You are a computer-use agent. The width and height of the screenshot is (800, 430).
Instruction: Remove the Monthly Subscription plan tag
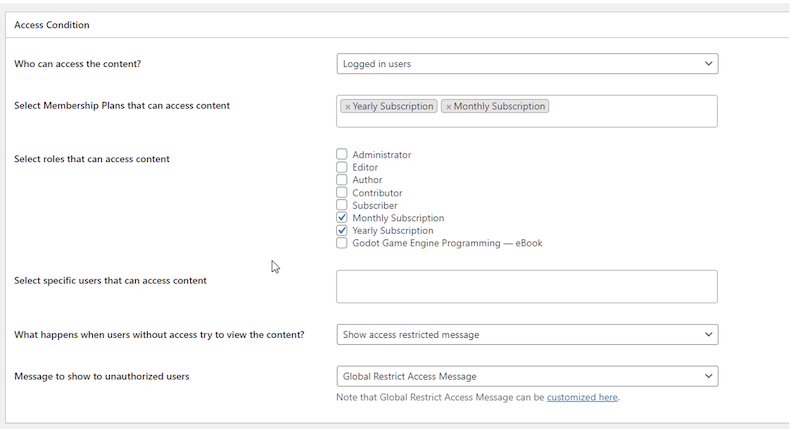pos(448,107)
